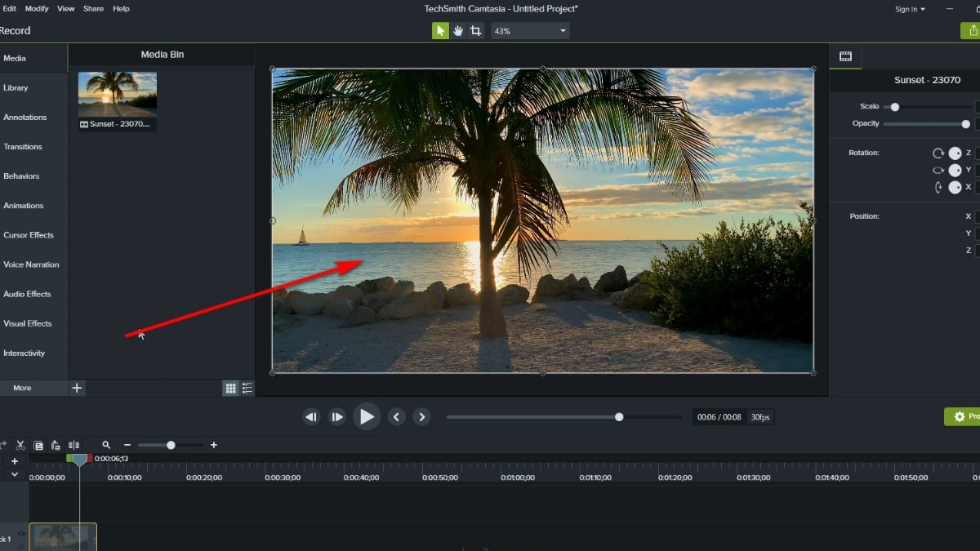Click the Opacity slider handle
The height and width of the screenshot is (551, 980).
click(x=965, y=124)
